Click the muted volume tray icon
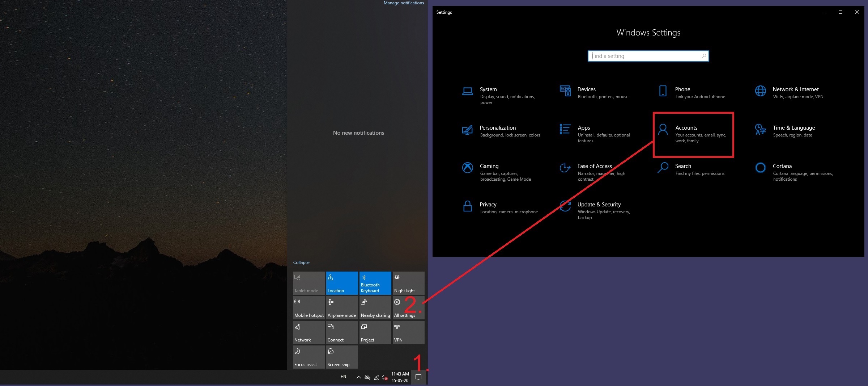The width and height of the screenshot is (868, 386). [385, 377]
